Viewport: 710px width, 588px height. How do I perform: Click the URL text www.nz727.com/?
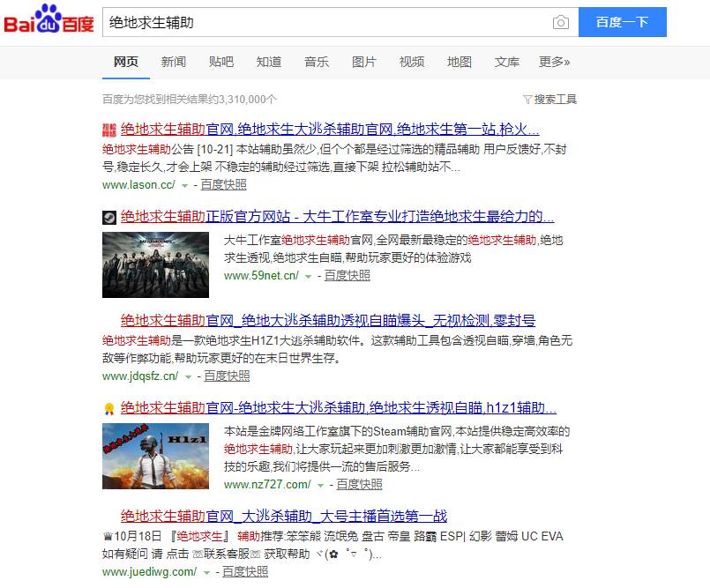click(267, 485)
